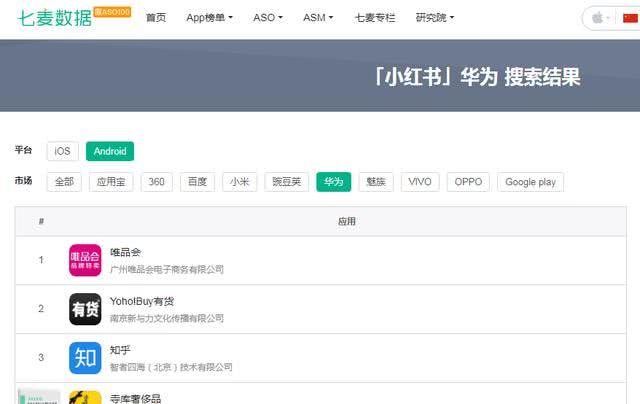The height and width of the screenshot is (404, 640).
Task: Click the China flag region icon
Action: tap(629, 18)
